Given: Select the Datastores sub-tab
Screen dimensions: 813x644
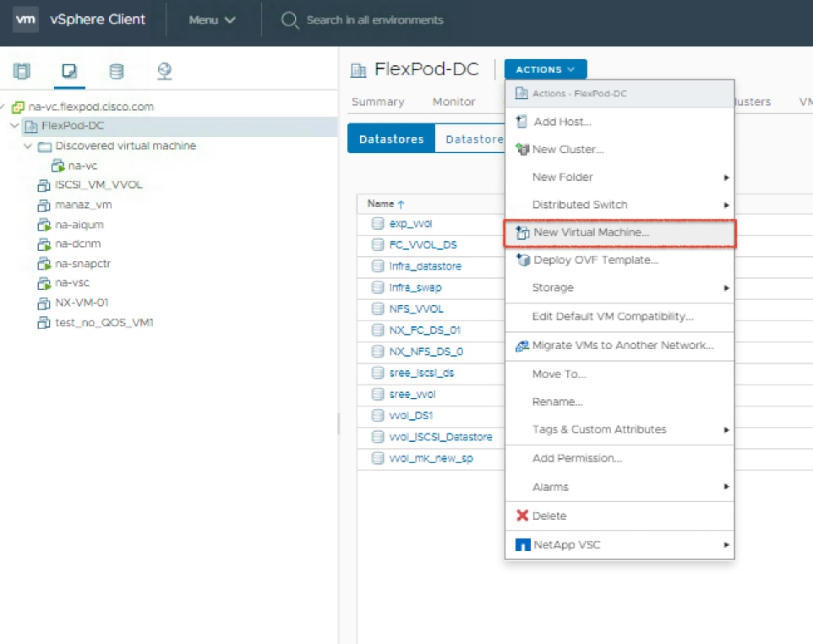Looking at the screenshot, I should click(x=391, y=139).
